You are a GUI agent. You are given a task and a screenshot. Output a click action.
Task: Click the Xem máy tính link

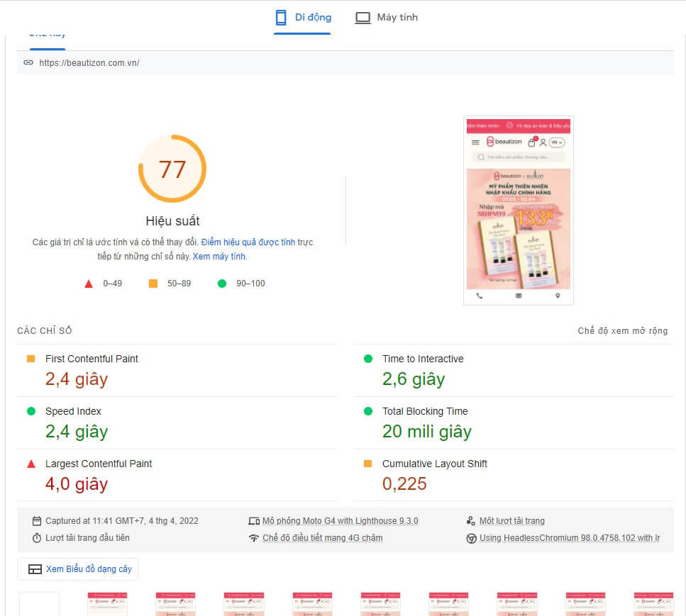point(219,257)
